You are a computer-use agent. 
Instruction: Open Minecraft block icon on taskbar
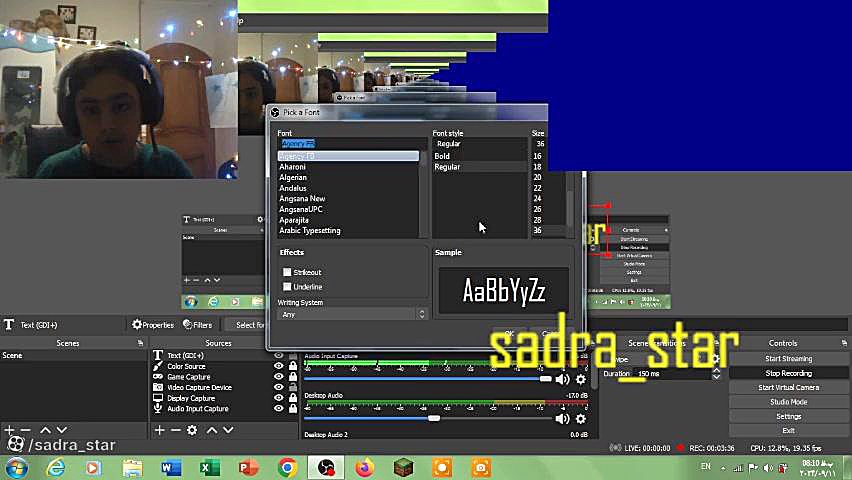click(x=403, y=468)
